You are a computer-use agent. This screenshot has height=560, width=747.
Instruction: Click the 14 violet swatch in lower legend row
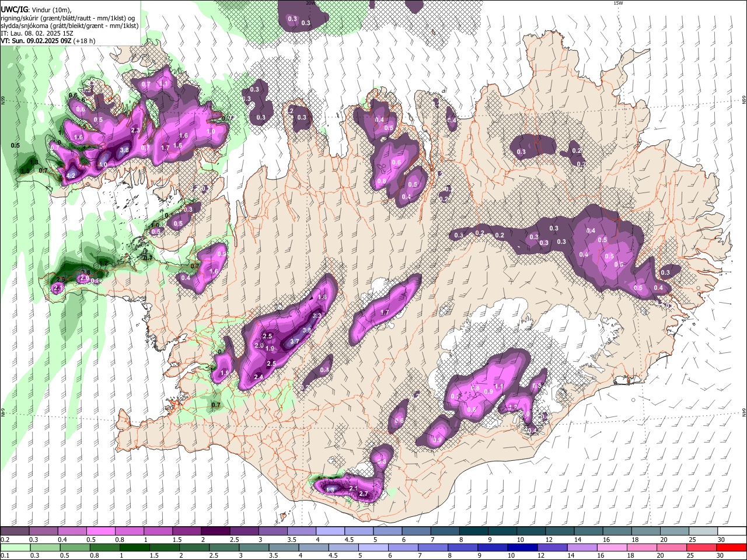tap(582, 547)
